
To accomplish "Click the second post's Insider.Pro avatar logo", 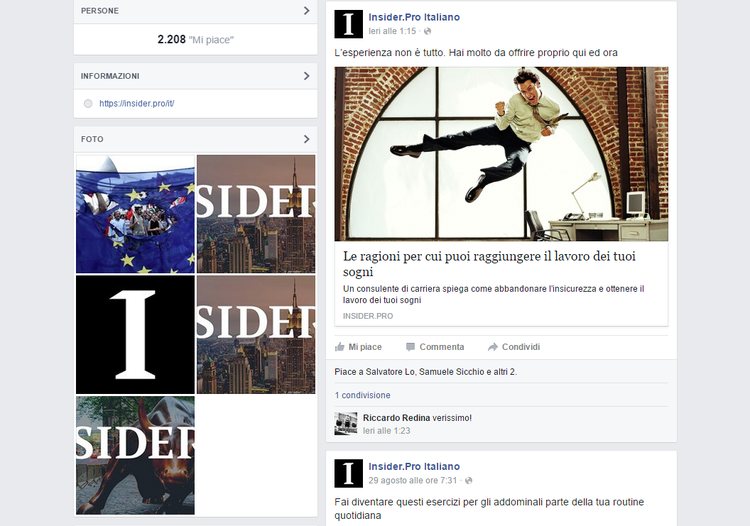I will point(348,473).
